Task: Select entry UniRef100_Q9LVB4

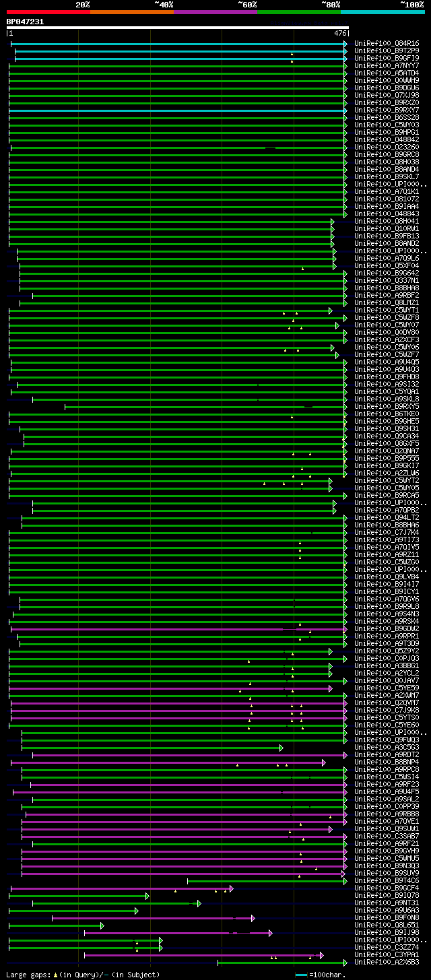Action: [387, 577]
